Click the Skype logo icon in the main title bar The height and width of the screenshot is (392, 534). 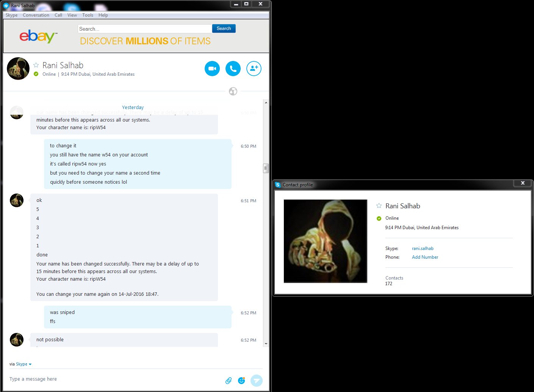(x=6, y=6)
